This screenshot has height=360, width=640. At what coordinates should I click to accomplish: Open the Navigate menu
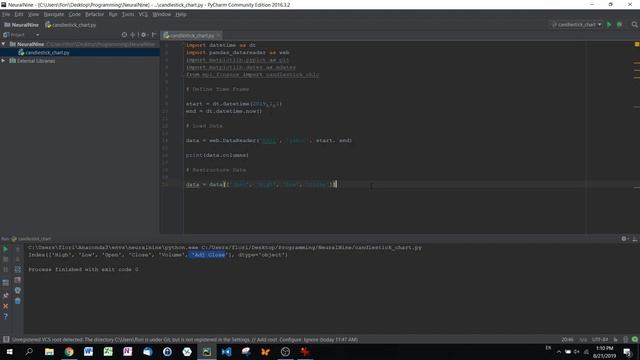tap(54, 14)
